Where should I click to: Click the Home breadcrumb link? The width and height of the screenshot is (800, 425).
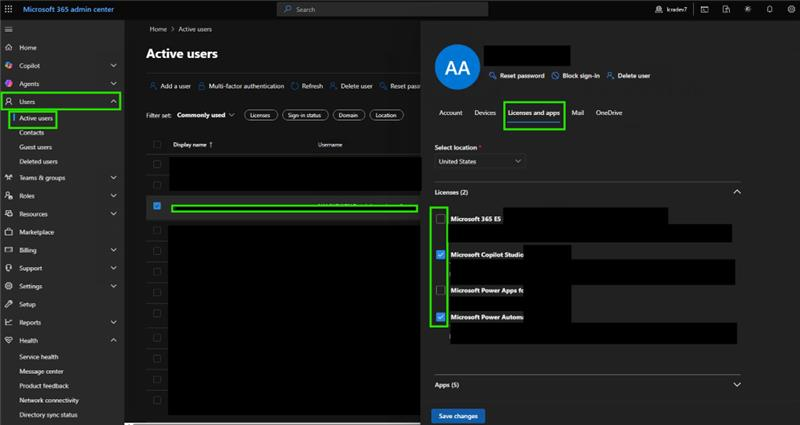tap(158, 29)
